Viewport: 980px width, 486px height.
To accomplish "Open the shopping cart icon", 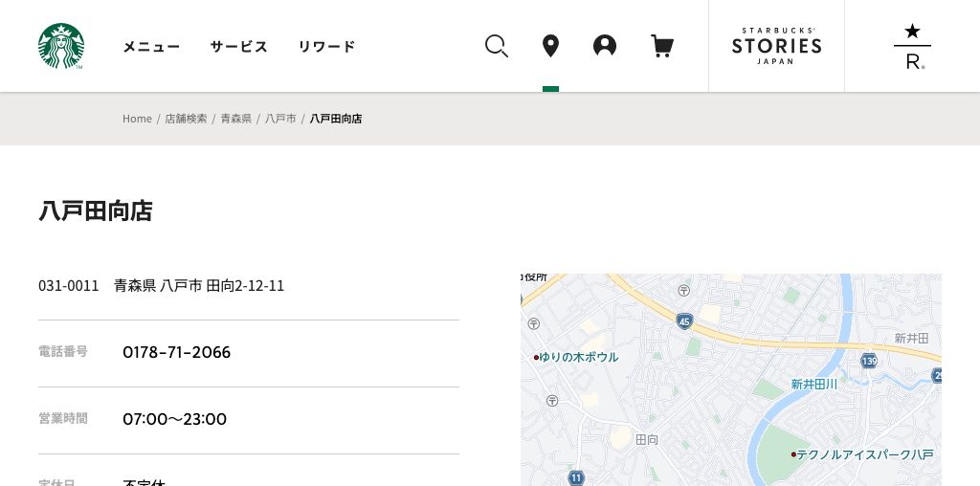I will (x=662, y=46).
